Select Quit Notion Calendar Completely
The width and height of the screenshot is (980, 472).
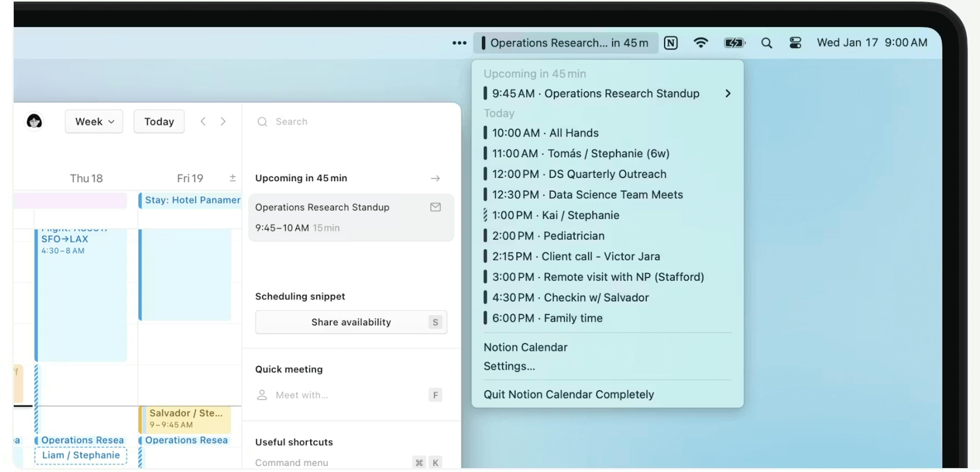568,394
